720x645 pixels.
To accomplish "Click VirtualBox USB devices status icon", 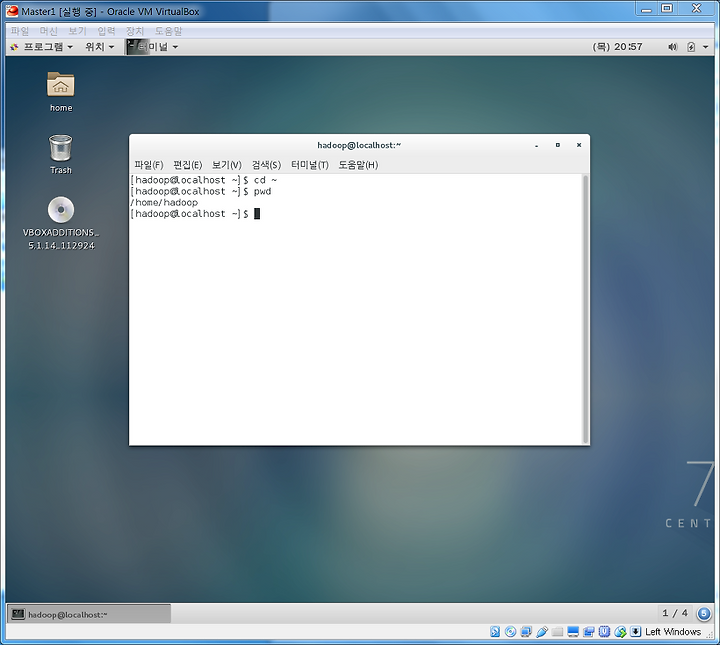I will click(542, 632).
